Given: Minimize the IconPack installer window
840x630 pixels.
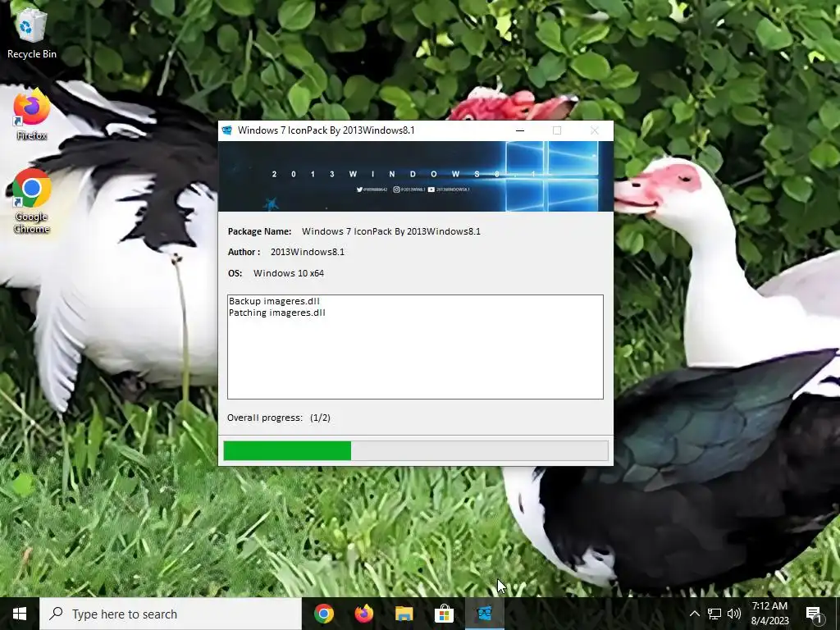Looking at the screenshot, I should point(519,130).
